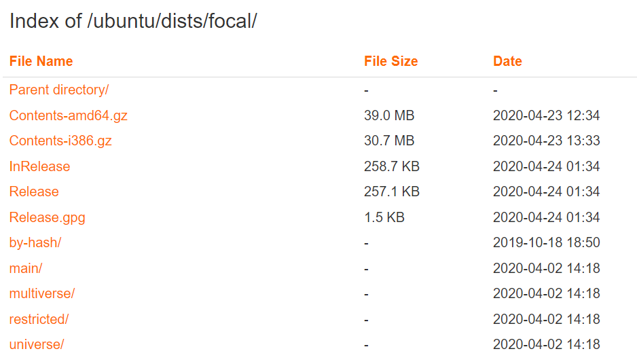The width and height of the screenshot is (637, 364).
Task: Click the 2020-04-23 13:33 date cell
Action: point(546,141)
